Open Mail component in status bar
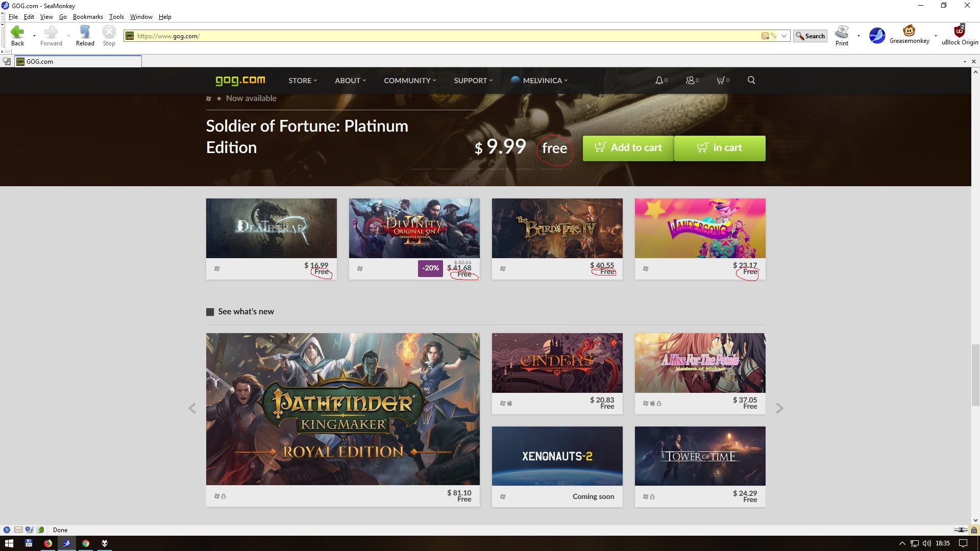The width and height of the screenshot is (980, 551). (x=18, y=530)
